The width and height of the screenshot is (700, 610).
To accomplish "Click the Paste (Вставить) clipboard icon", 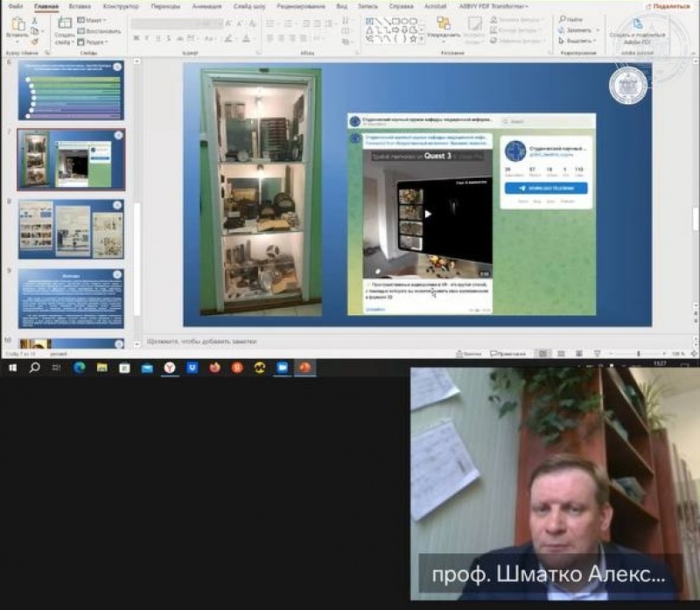I will click(x=17, y=25).
